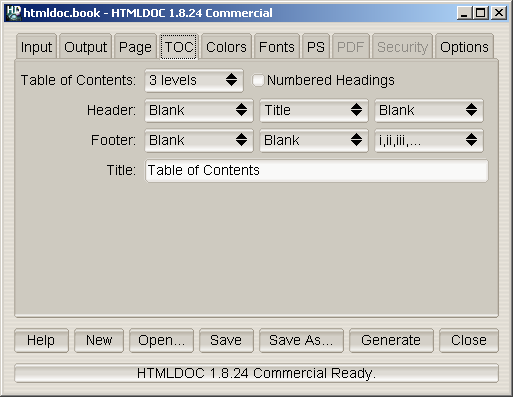The height and width of the screenshot is (397, 513).
Task: Open the Page tab
Action: [x=135, y=47]
